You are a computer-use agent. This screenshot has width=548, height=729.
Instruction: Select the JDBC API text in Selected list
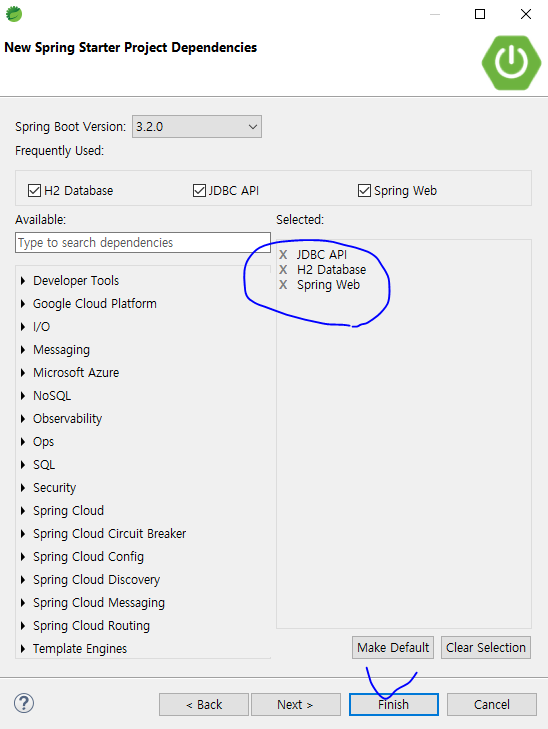322,255
